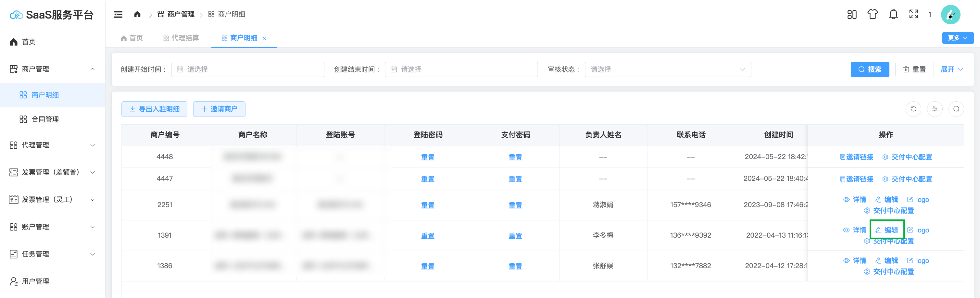The image size is (980, 298).
Task: Click the 创建开始时间 date field
Action: (248, 69)
